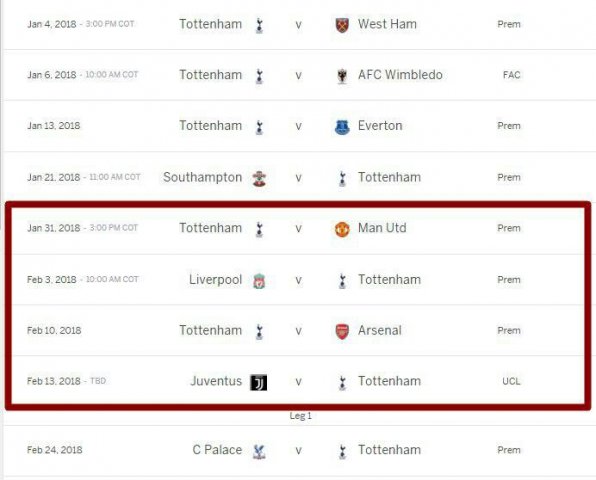Select the Liverpool club badge

(259, 281)
